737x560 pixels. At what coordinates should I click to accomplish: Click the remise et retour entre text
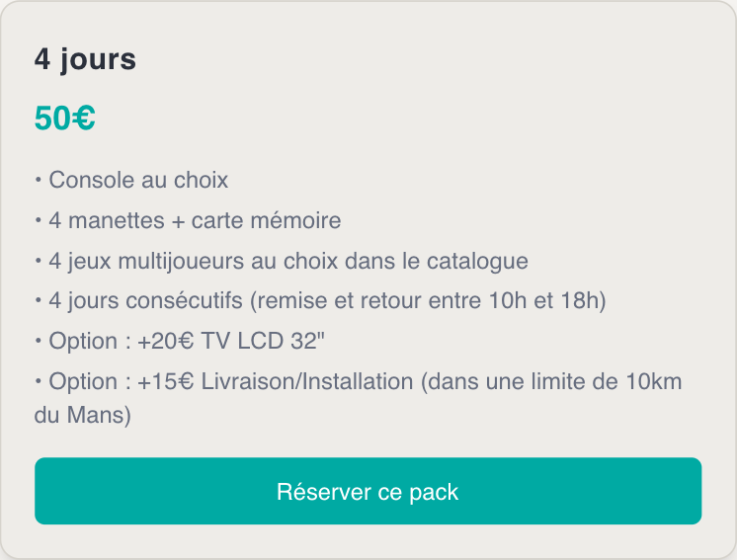tap(369, 301)
